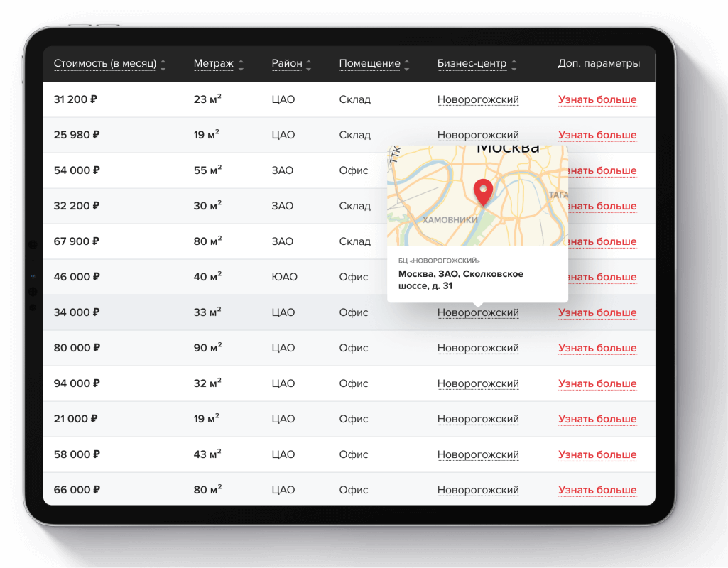The image size is (728, 568).
Task: Select the 54 000 ₽ price cell
Action: tap(77, 170)
